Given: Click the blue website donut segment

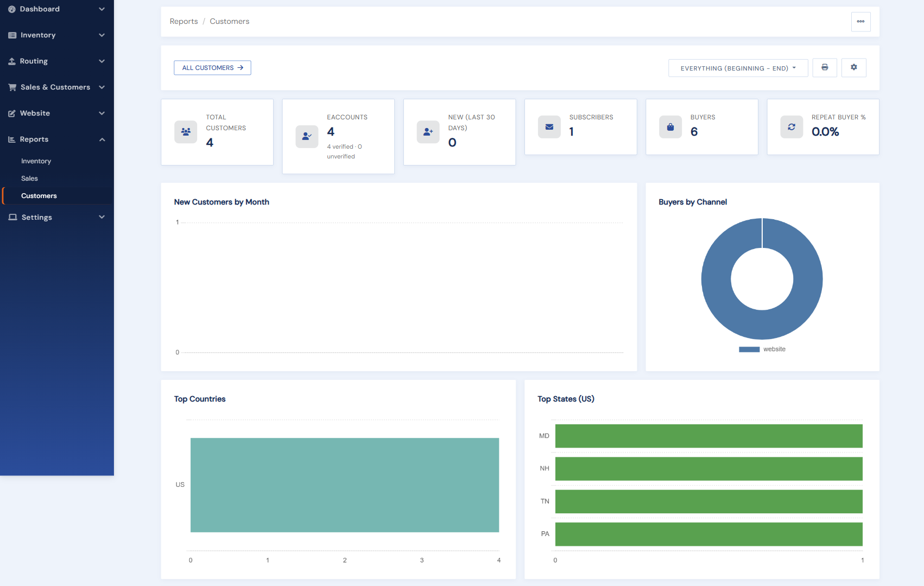Looking at the screenshot, I should coord(716,279).
